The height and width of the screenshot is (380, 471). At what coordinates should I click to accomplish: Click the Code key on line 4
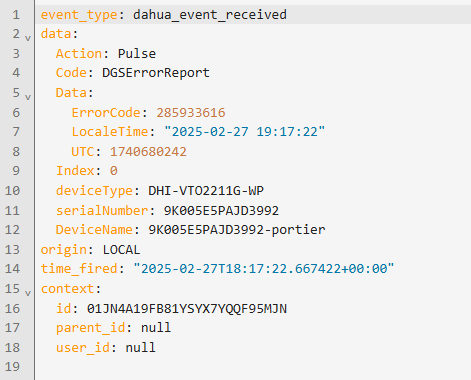click(x=71, y=73)
